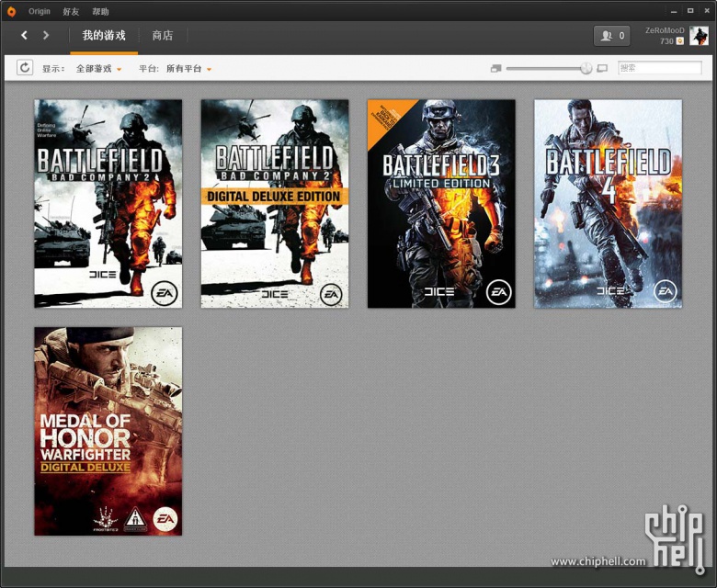
Task: Click the small tiles size icon
Action: point(495,69)
